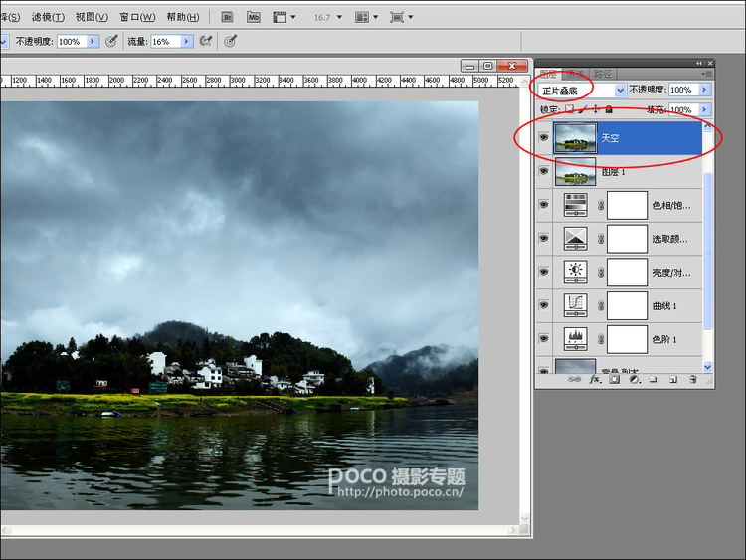Open the screen mode dropdown
Screen dimensions: 746x560
click(x=401, y=17)
